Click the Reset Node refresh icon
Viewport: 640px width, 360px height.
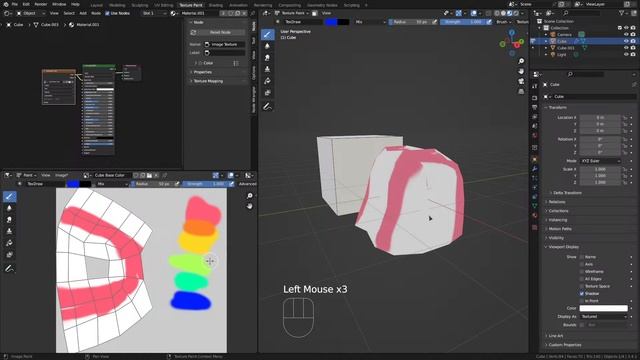(x=193, y=32)
